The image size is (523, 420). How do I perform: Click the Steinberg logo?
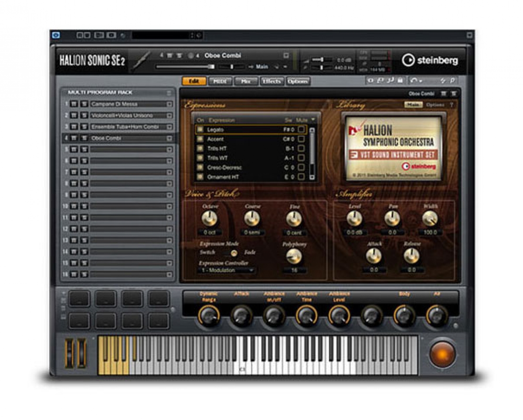pos(430,60)
